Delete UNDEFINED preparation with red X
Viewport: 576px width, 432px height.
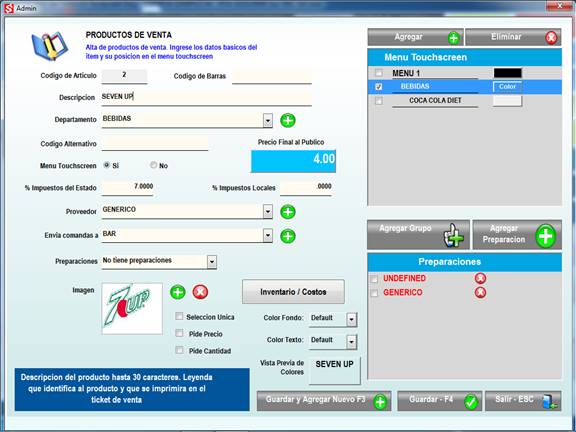point(480,278)
